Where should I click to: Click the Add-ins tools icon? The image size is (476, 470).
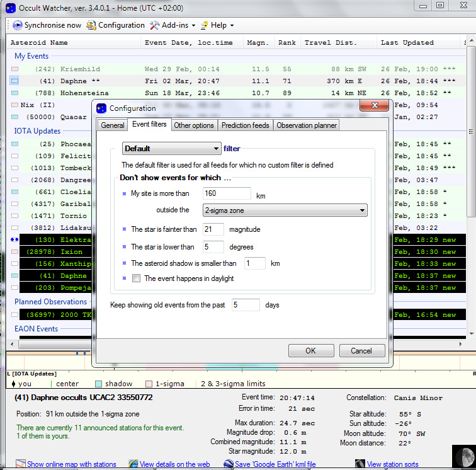coord(154,25)
